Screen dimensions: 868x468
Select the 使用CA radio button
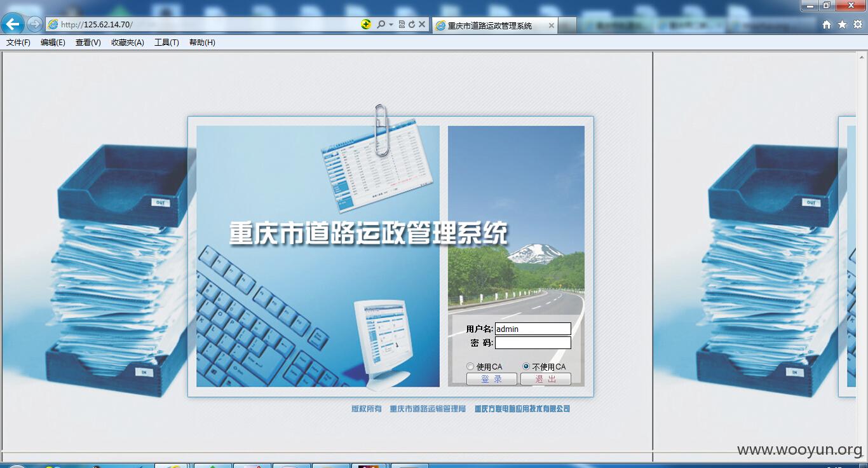[x=470, y=366]
